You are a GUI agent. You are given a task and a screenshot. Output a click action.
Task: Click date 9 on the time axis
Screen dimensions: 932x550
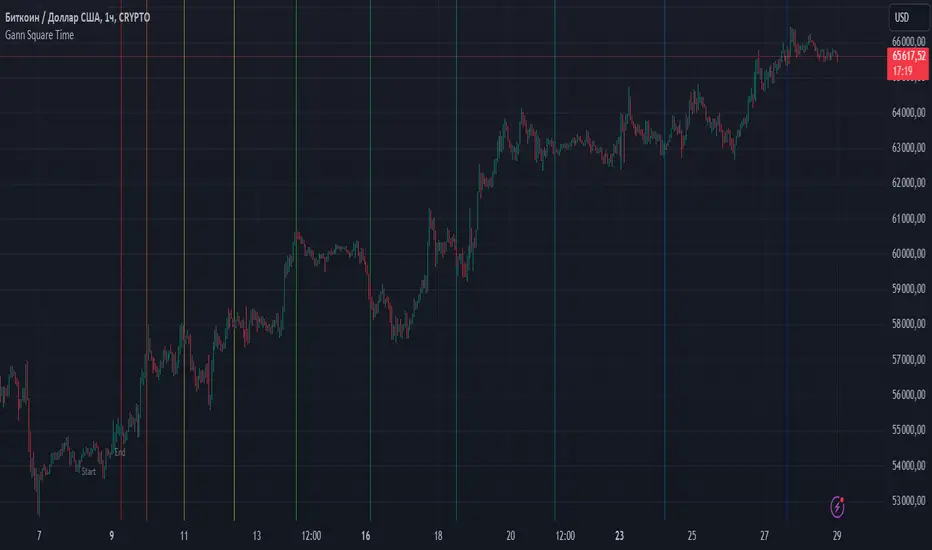pyautogui.click(x=112, y=535)
